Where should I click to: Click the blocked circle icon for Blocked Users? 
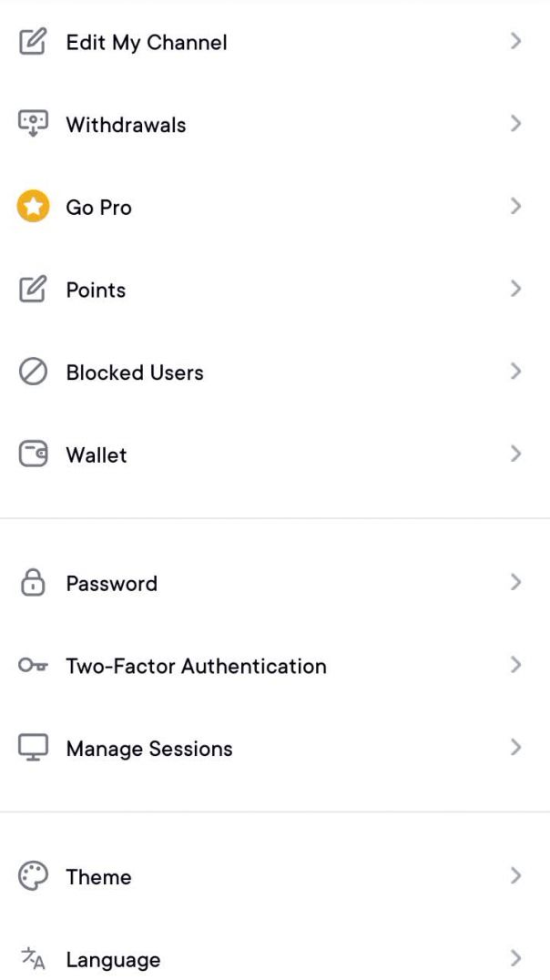pos(33,373)
